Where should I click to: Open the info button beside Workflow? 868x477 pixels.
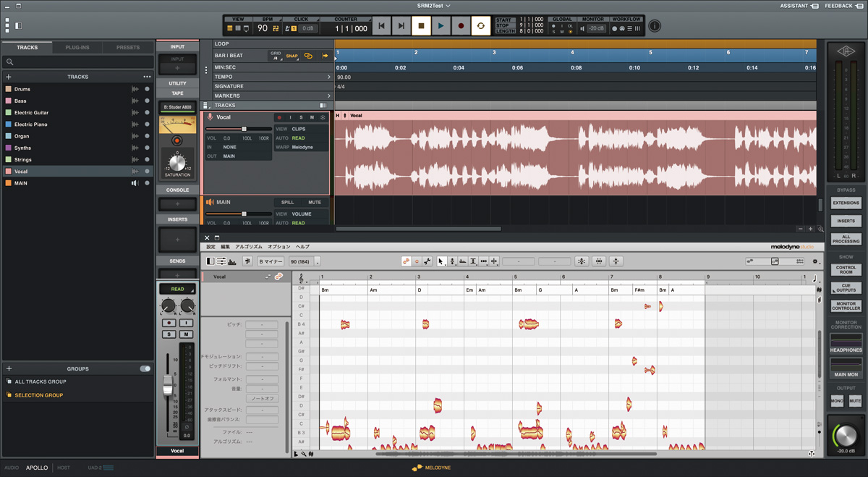(x=655, y=26)
